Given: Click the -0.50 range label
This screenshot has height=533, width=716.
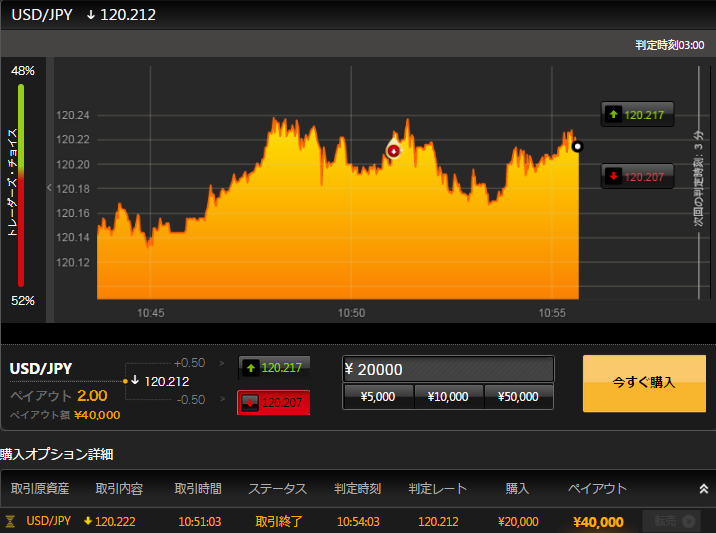Looking at the screenshot, I should [191, 400].
